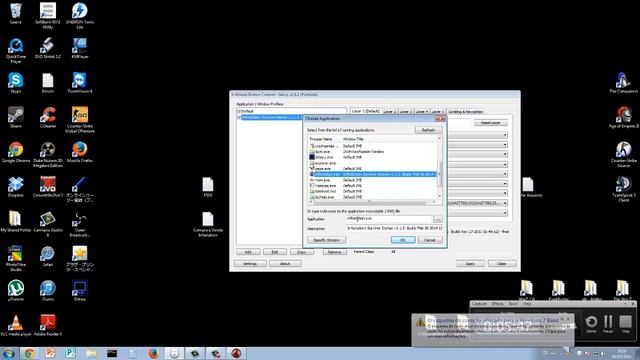The width and height of the screenshot is (640, 360).
Task: Open the Duke Nukem 3D Megaton Edition icon
Action: click(x=48, y=155)
